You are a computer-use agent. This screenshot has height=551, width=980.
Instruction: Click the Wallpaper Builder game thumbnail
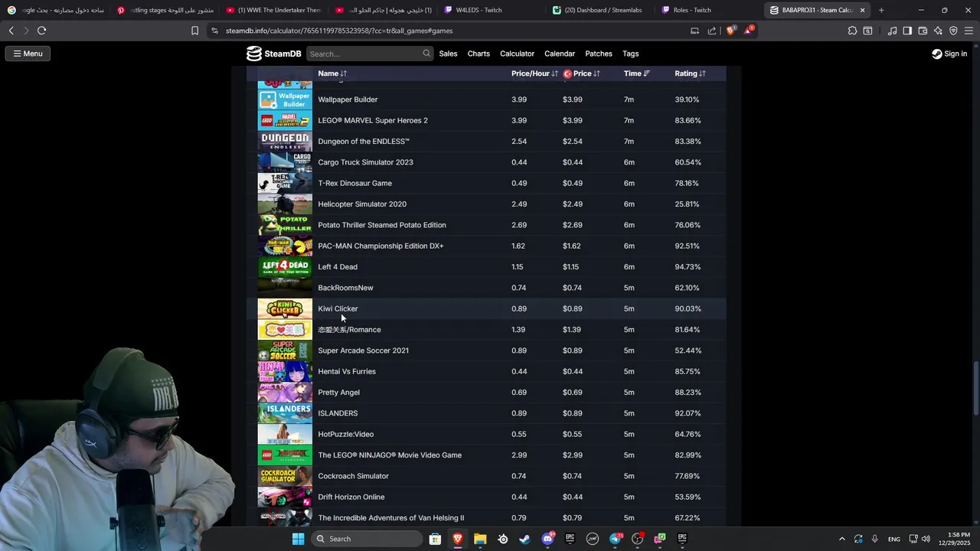tap(285, 99)
